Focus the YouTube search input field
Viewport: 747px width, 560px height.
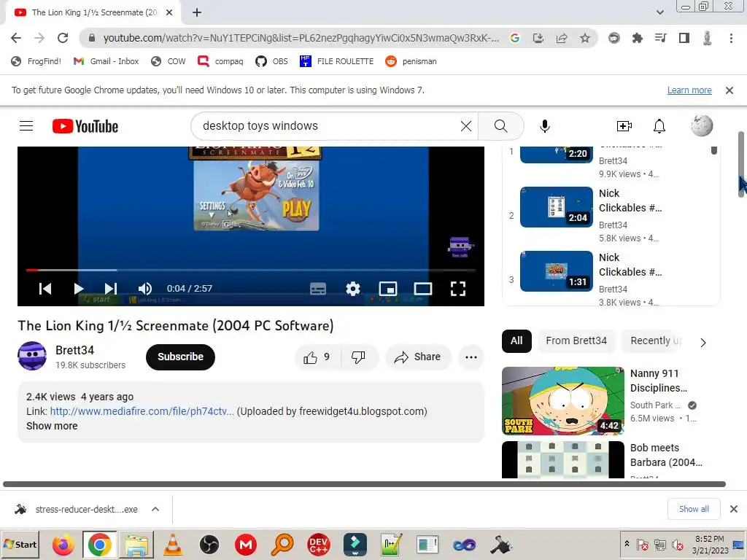pos(329,126)
